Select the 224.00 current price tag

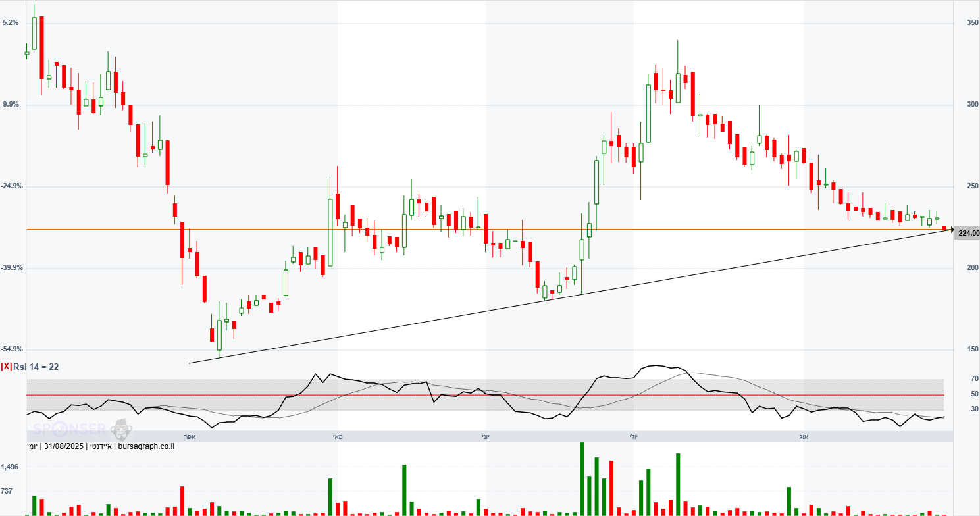pyautogui.click(x=968, y=233)
